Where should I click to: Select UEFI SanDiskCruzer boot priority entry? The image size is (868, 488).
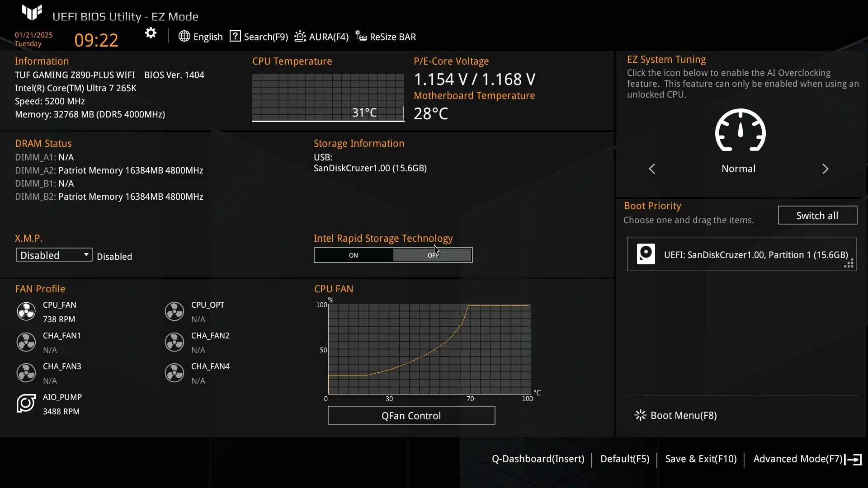[741, 254]
